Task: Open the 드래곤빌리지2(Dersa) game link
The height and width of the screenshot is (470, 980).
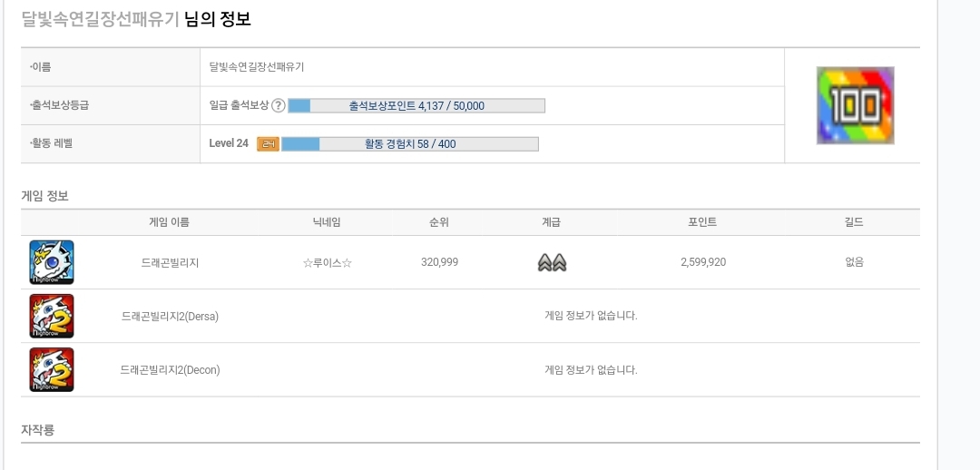Action: coord(170,317)
